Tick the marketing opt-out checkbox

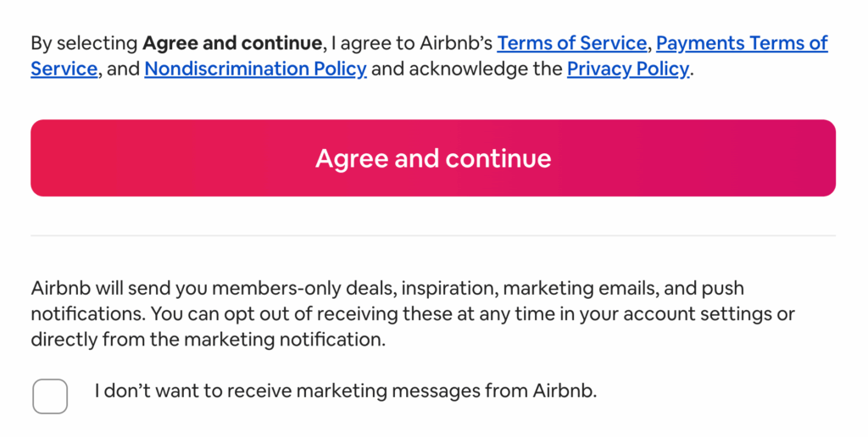click(50, 396)
